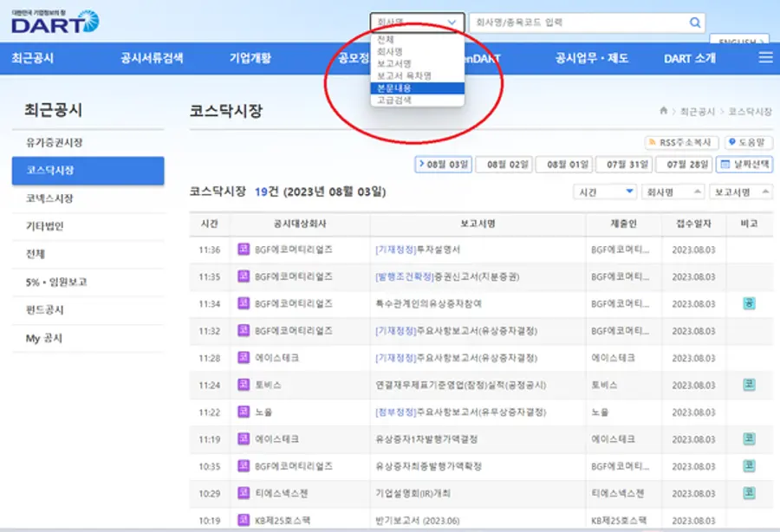Open the 도움말 help button
This screenshot has width=780, height=532.
[750, 142]
